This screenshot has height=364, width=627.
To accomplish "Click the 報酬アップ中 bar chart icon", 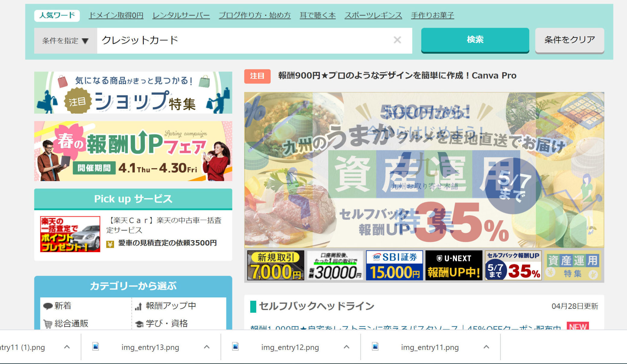I will click(138, 306).
